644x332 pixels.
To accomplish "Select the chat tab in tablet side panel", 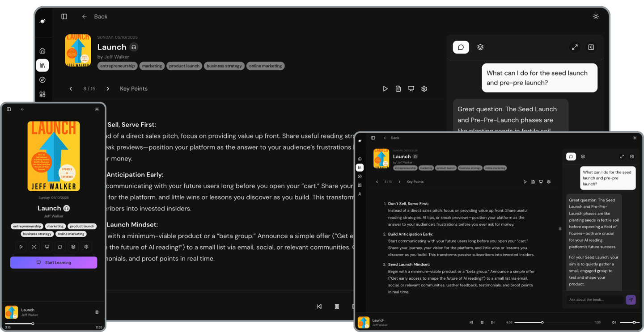I will (x=571, y=156).
